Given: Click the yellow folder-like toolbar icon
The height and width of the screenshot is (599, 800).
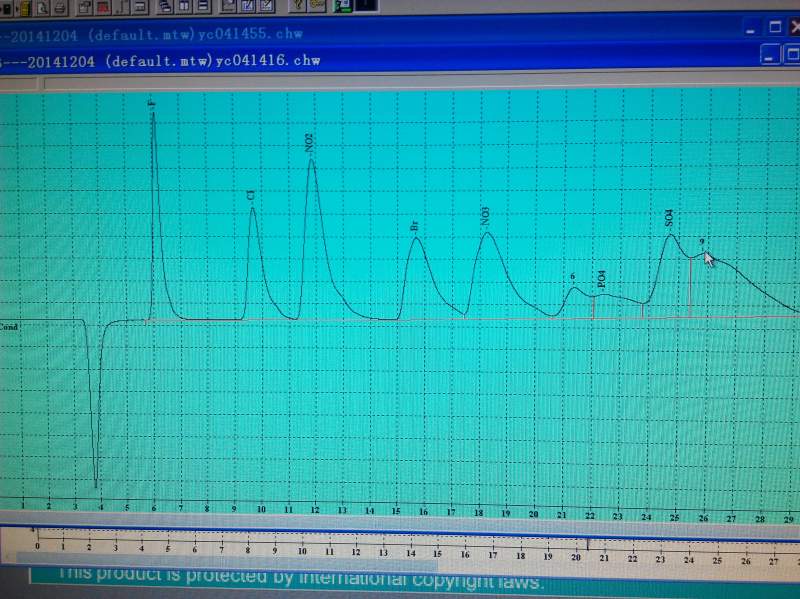Looking at the screenshot, I should [24, 8].
